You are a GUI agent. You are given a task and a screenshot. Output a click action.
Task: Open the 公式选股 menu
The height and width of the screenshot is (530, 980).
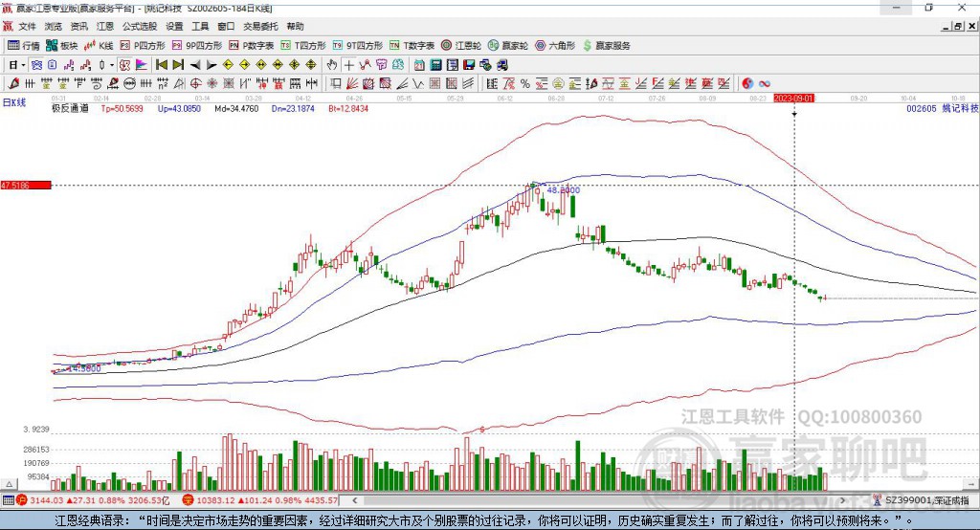coord(140,26)
